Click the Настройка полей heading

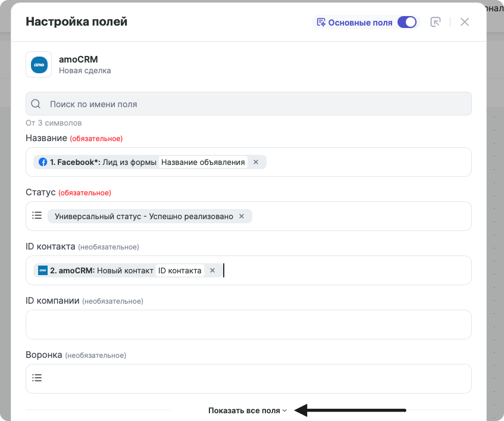click(77, 21)
